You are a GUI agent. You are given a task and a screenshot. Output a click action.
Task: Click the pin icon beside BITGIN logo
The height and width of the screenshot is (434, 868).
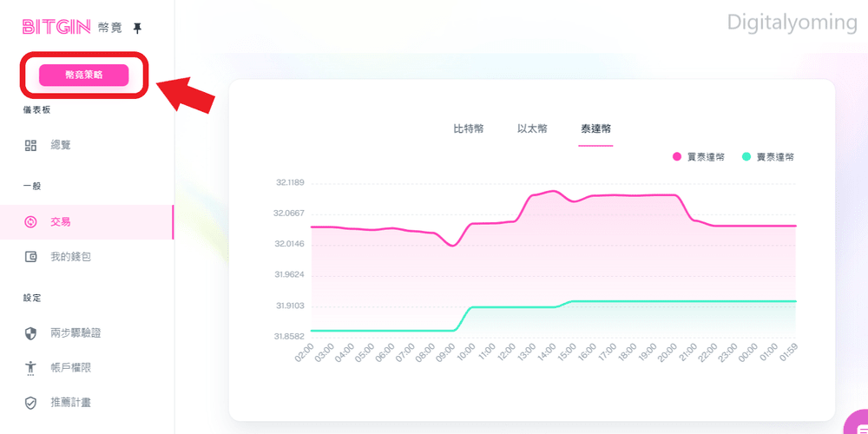click(x=138, y=29)
